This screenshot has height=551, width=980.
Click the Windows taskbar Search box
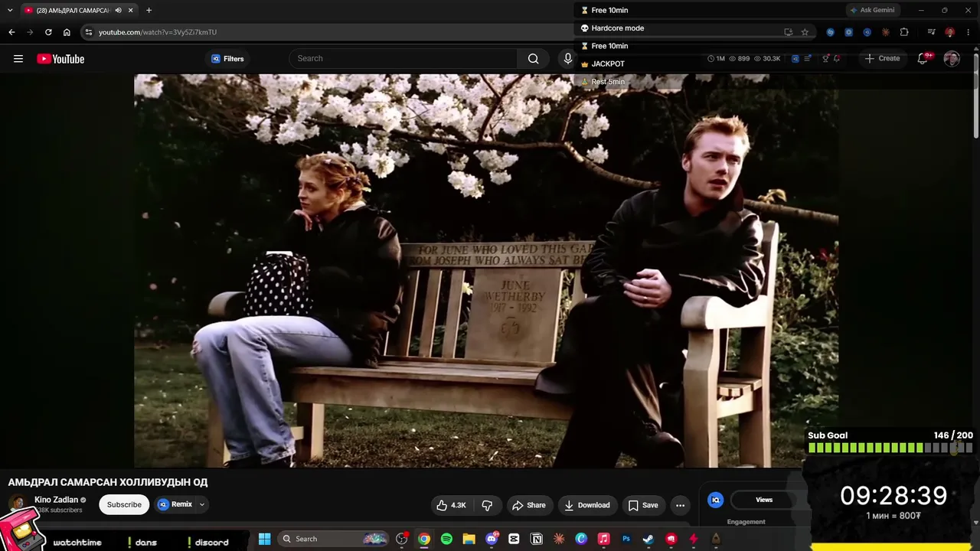click(x=334, y=539)
